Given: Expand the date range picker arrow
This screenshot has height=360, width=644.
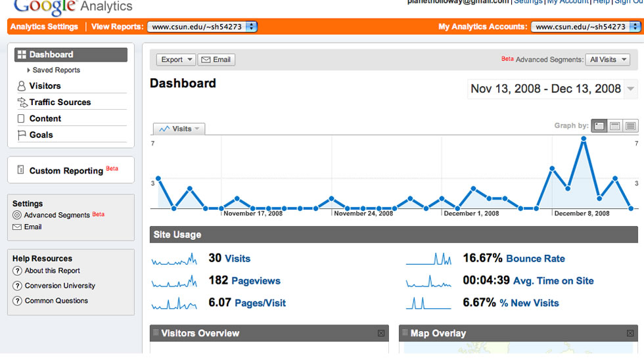Looking at the screenshot, I should tap(630, 89).
